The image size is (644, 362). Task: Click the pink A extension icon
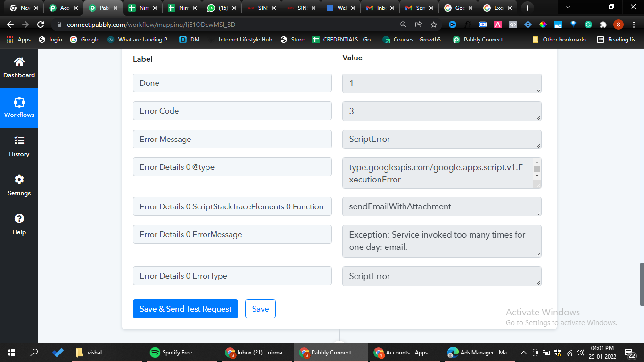coord(498,25)
